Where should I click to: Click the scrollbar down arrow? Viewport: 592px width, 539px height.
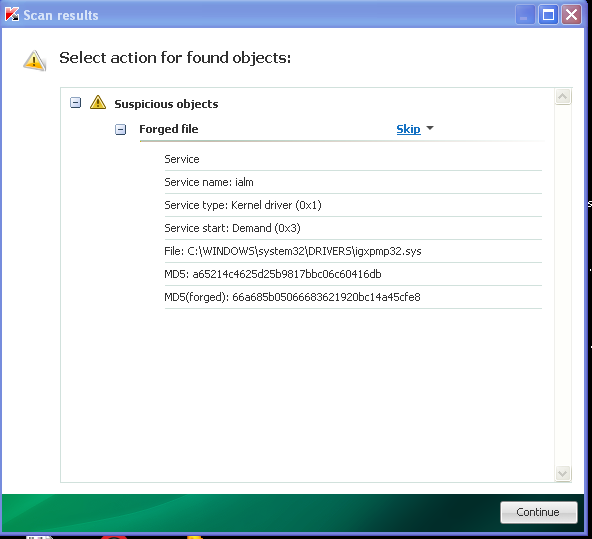tap(563, 473)
